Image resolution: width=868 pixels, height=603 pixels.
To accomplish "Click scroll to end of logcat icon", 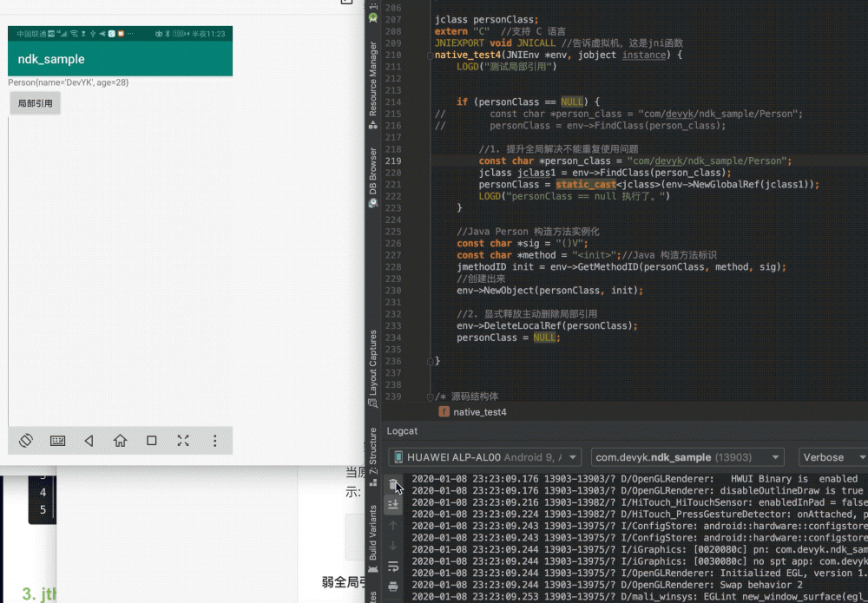I will [x=393, y=504].
